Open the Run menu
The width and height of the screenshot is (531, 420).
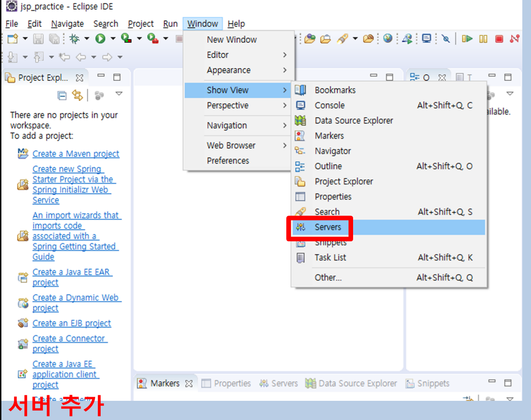point(170,24)
